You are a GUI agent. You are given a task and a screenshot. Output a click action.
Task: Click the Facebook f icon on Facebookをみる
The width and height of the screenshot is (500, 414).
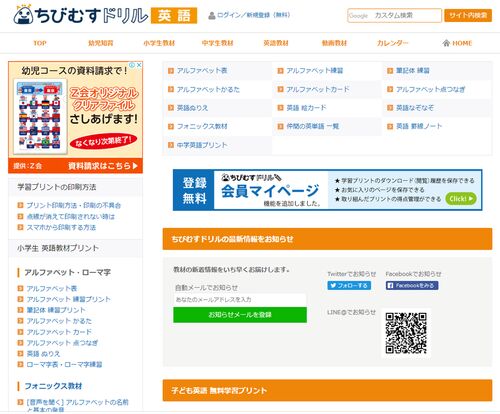[x=390, y=286]
